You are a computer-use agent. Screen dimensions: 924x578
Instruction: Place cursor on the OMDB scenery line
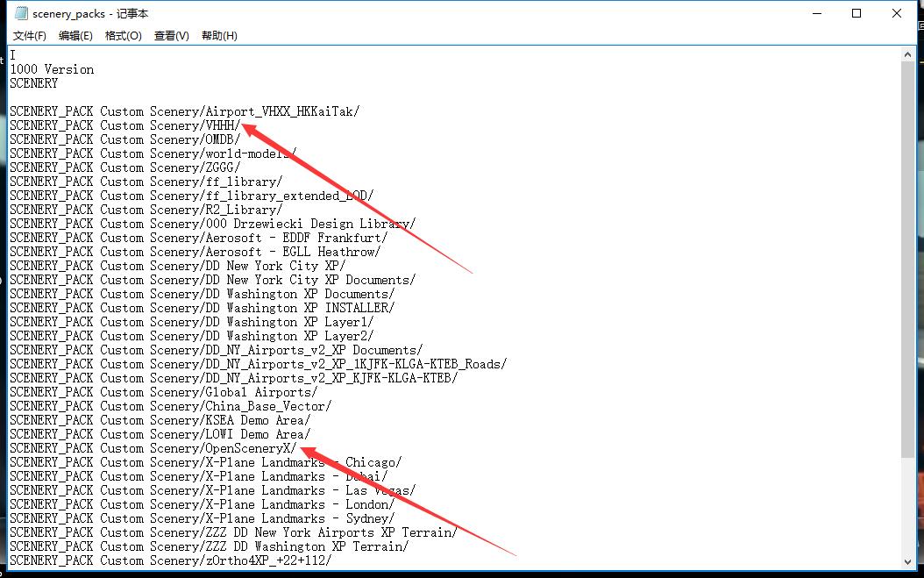coord(125,139)
